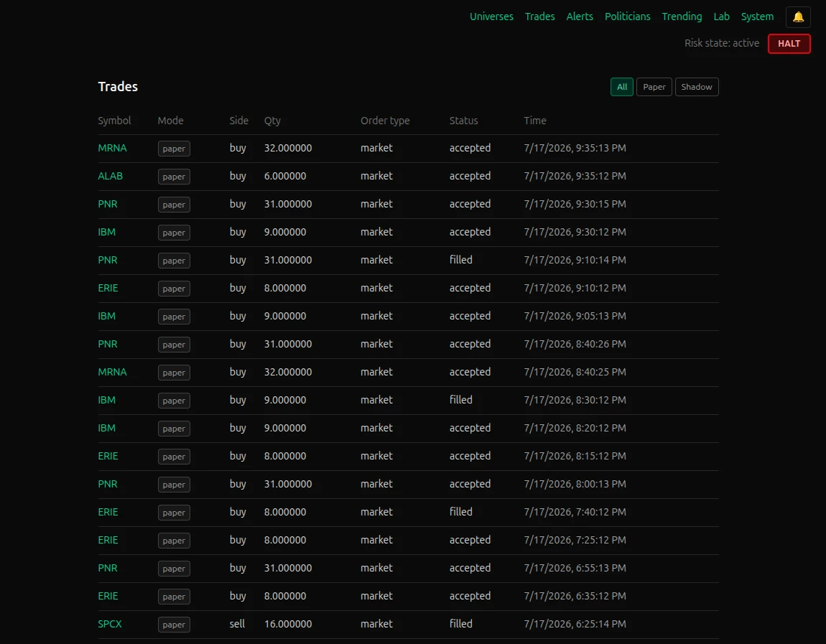
Task: Open ERIE symbol at 6:35:12 PM
Action: [108, 596]
